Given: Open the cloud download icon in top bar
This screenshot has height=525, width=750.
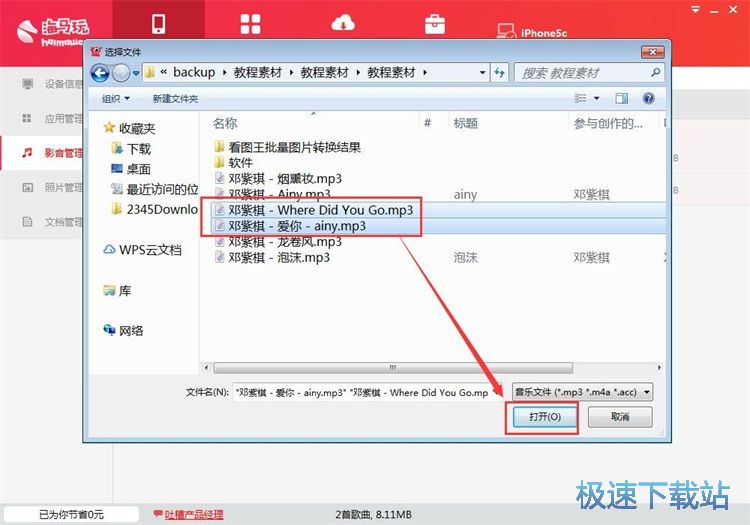Looking at the screenshot, I should 343,23.
